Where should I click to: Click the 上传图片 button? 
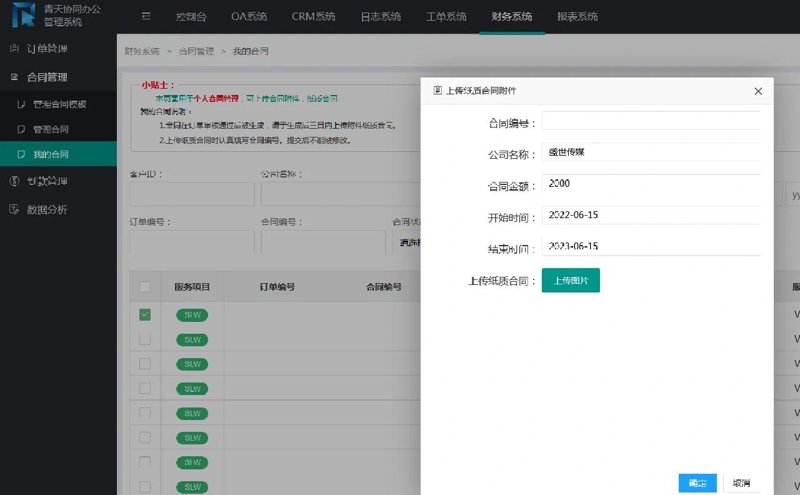[x=571, y=280]
